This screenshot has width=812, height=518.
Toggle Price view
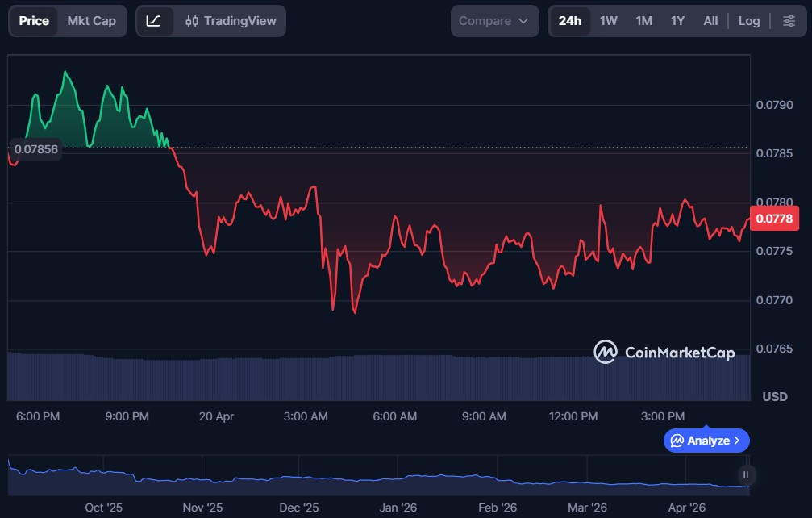34,21
